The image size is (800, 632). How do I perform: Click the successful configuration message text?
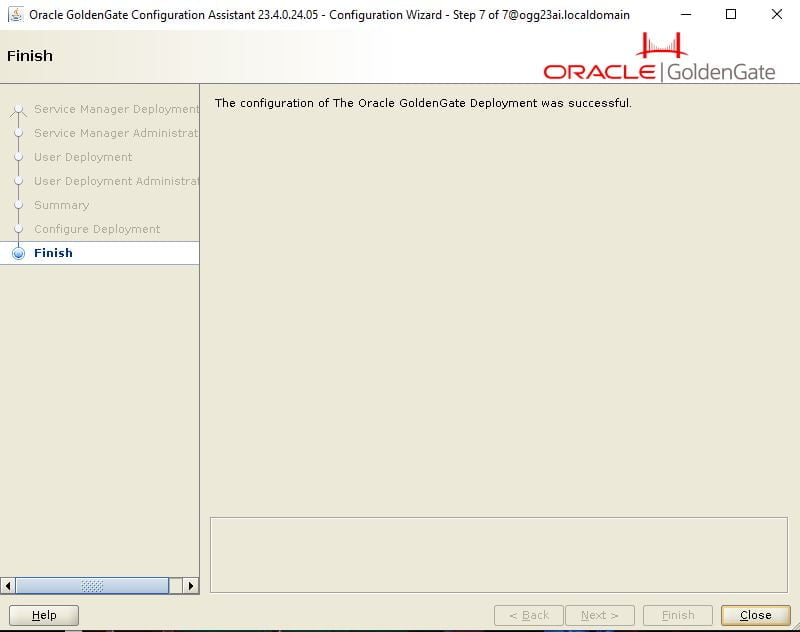pos(423,103)
